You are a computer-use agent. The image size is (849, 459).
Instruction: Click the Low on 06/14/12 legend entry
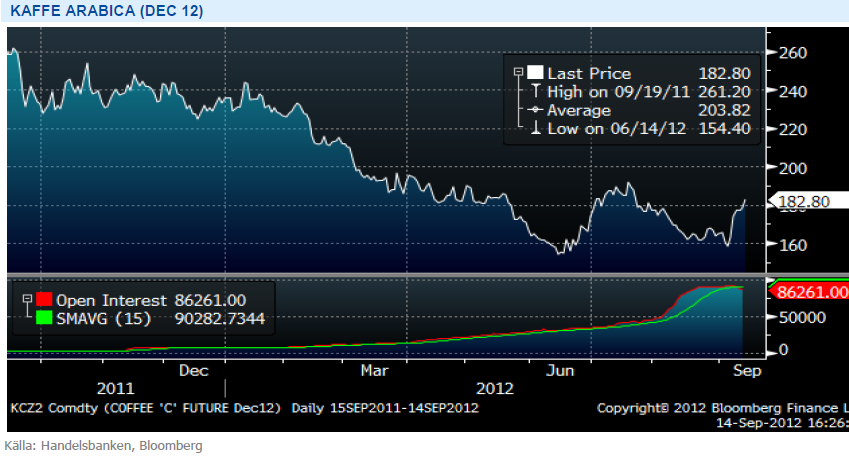click(x=608, y=129)
